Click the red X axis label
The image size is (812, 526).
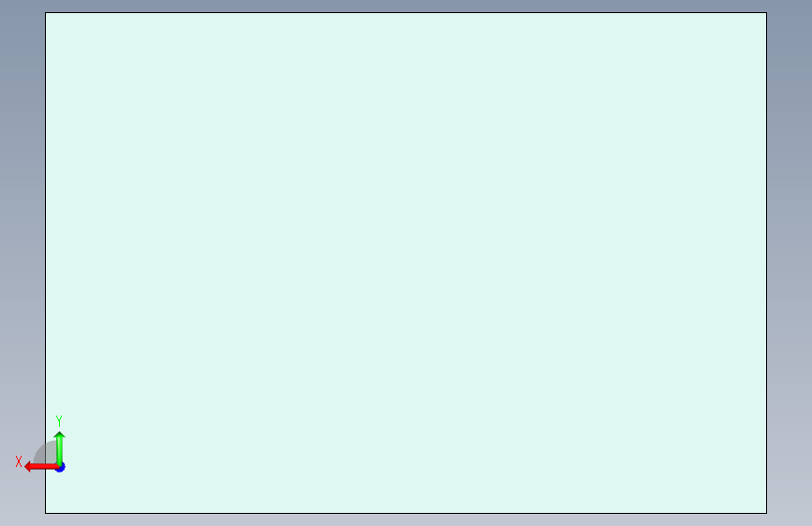click(19, 461)
